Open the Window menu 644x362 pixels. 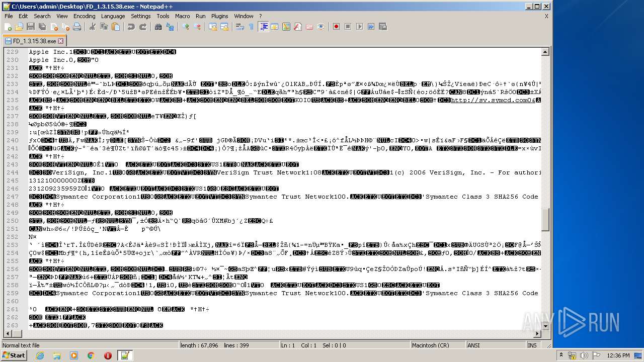point(244,16)
